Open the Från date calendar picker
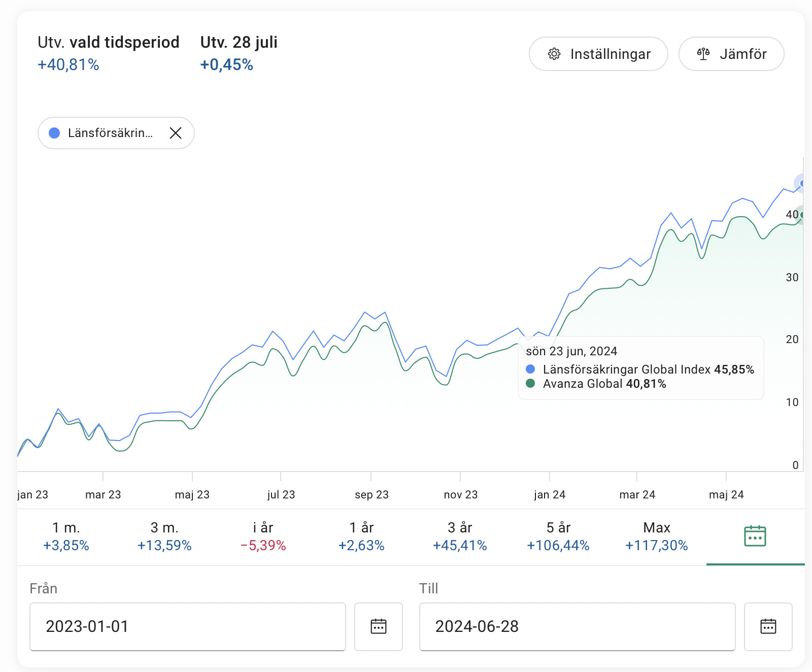 coord(379,626)
